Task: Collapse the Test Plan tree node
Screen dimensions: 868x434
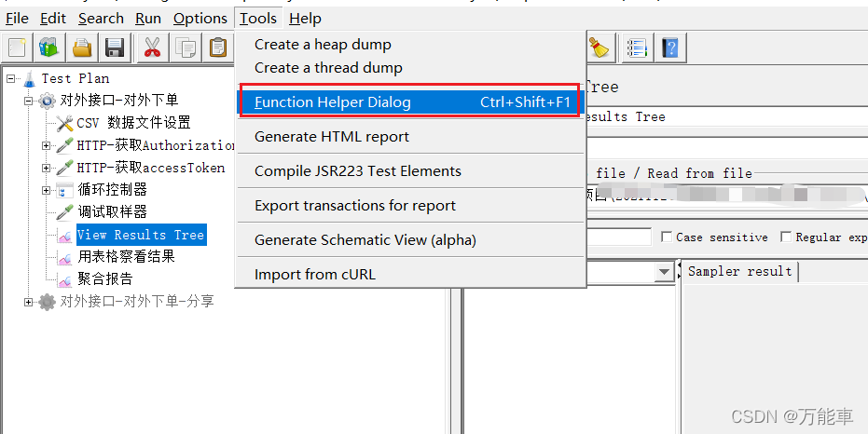Action: click(x=11, y=78)
